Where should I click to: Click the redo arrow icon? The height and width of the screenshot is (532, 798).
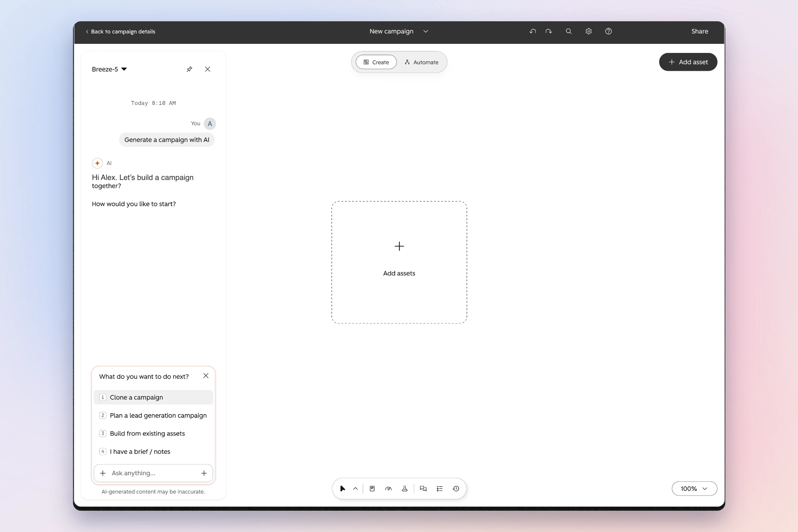tap(549, 31)
